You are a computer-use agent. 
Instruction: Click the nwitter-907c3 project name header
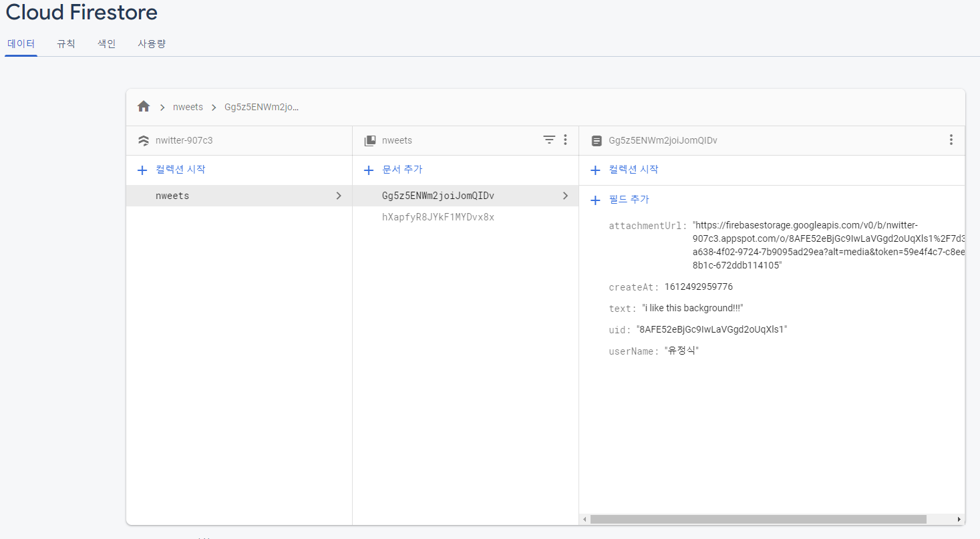pos(184,140)
